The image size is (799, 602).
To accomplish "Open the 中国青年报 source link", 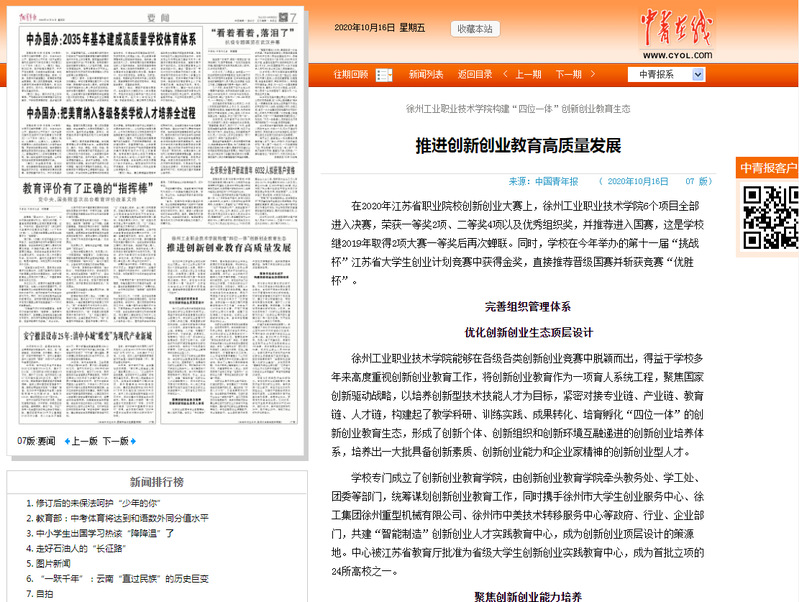I will coord(557,182).
